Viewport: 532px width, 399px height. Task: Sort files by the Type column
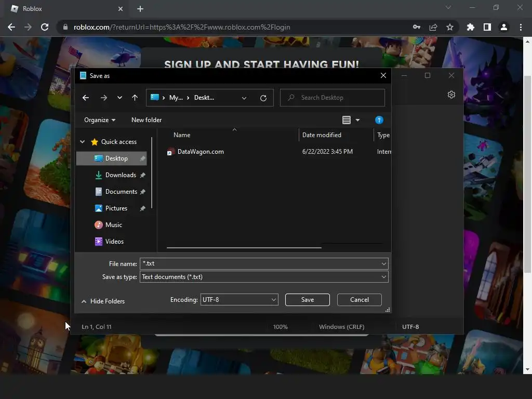click(383, 135)
